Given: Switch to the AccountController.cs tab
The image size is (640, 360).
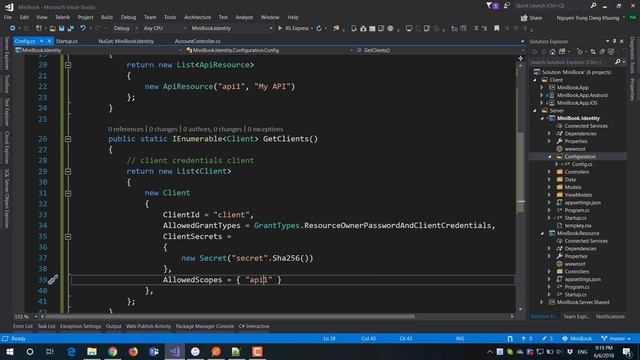Looking at the screenshot, I should click(198, 41).
